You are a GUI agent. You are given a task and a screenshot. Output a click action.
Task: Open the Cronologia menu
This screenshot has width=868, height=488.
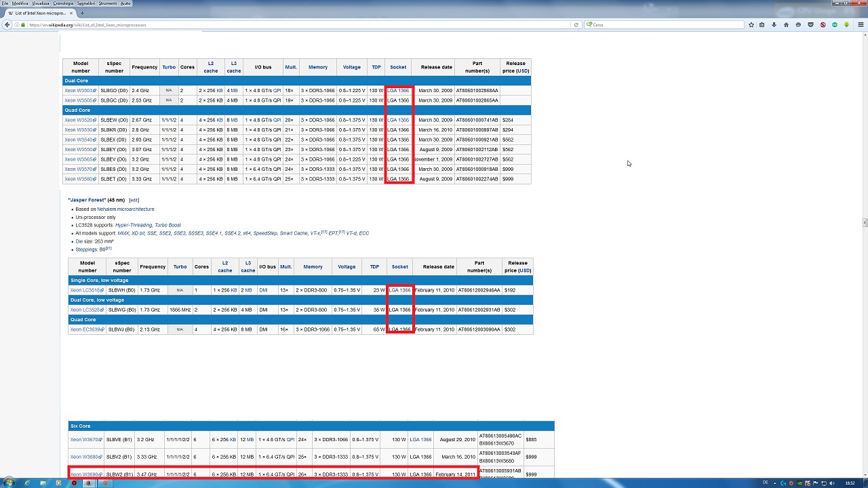(63, 3)
